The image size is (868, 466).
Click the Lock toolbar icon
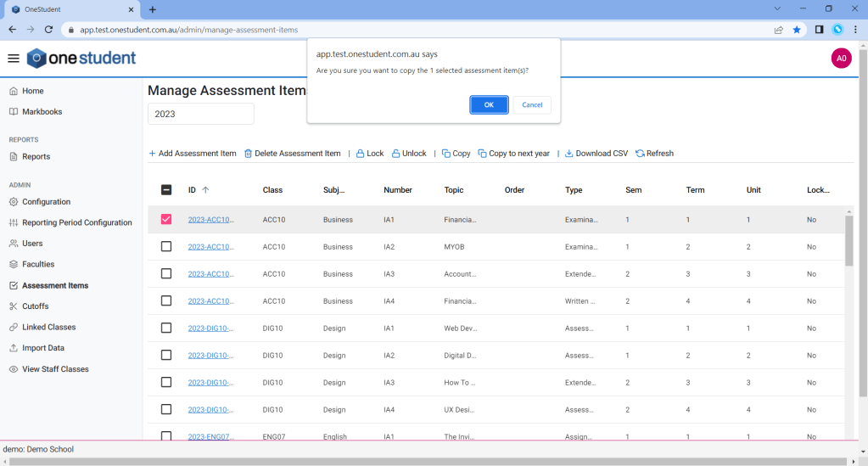coord(360,154)
